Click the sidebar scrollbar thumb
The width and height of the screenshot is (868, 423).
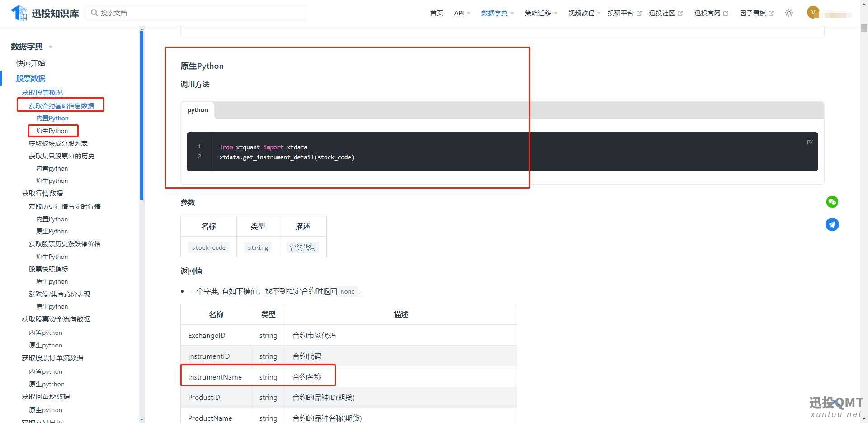click(x=142, y=115)
